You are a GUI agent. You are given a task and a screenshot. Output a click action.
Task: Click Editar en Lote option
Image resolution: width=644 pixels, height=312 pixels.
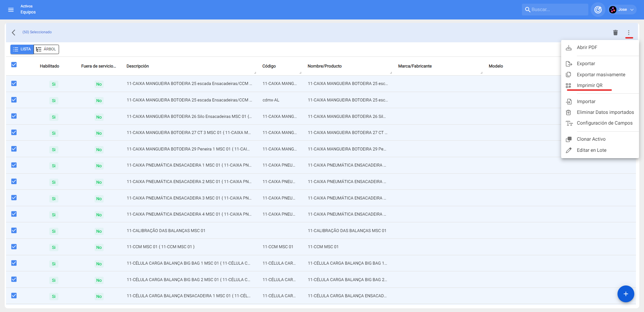(591, 150)
